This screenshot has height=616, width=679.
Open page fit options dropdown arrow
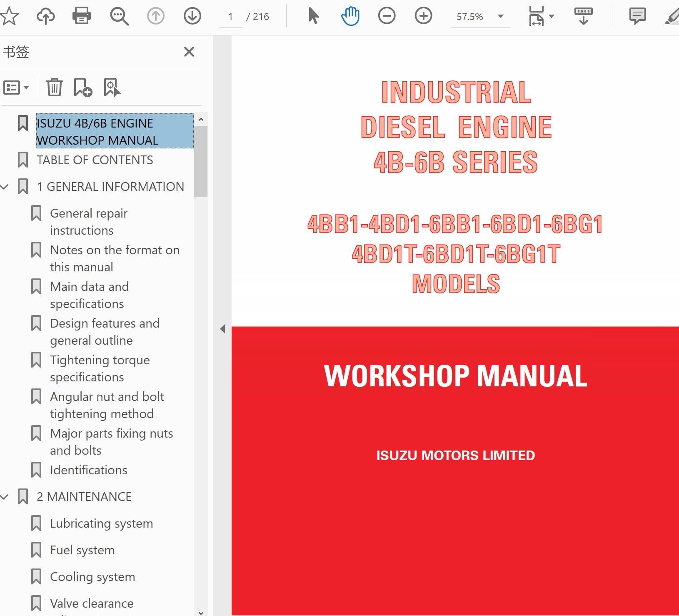coord(552,16)
